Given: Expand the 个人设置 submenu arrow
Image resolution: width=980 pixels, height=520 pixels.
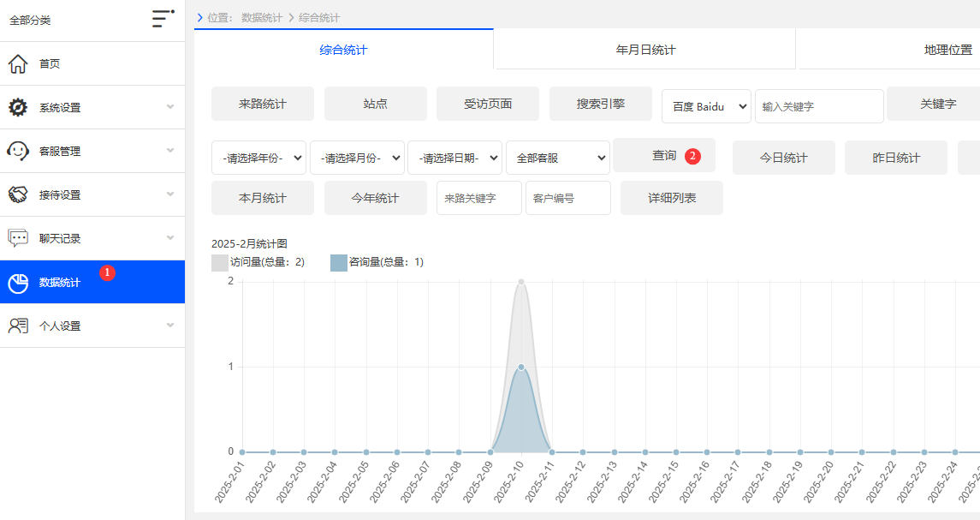Looking at the screenshot, I should click(x=170, y=326).
